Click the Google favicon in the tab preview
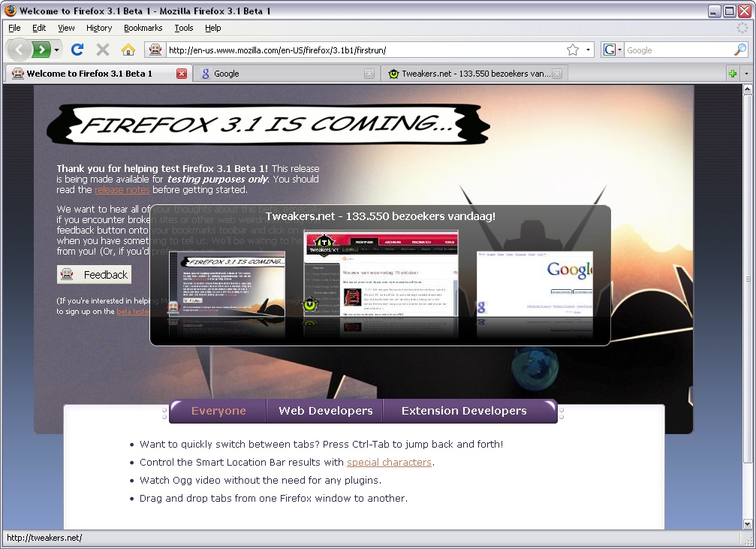The height and width of the screenshot is (549, 756). pos(480,307)
